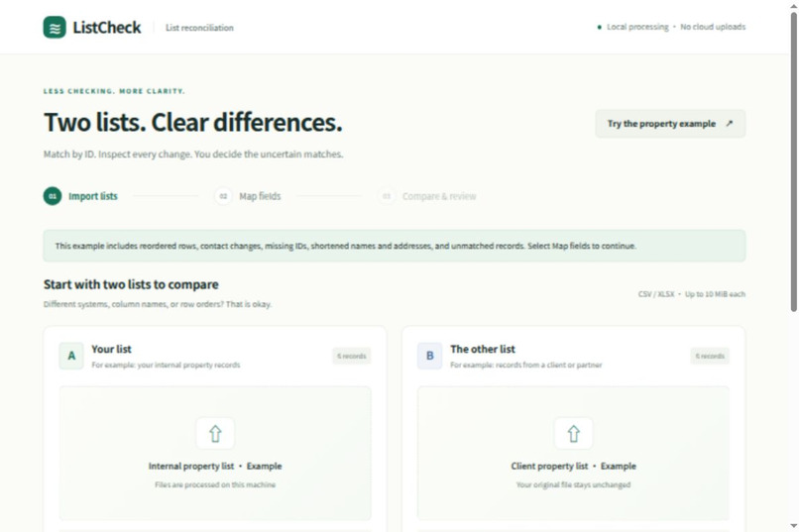Click the upload arrow icon in Your list
Image resolution: width=799 pixels, height=532 pixels.
pyautogui.click(x=215, y=434)
